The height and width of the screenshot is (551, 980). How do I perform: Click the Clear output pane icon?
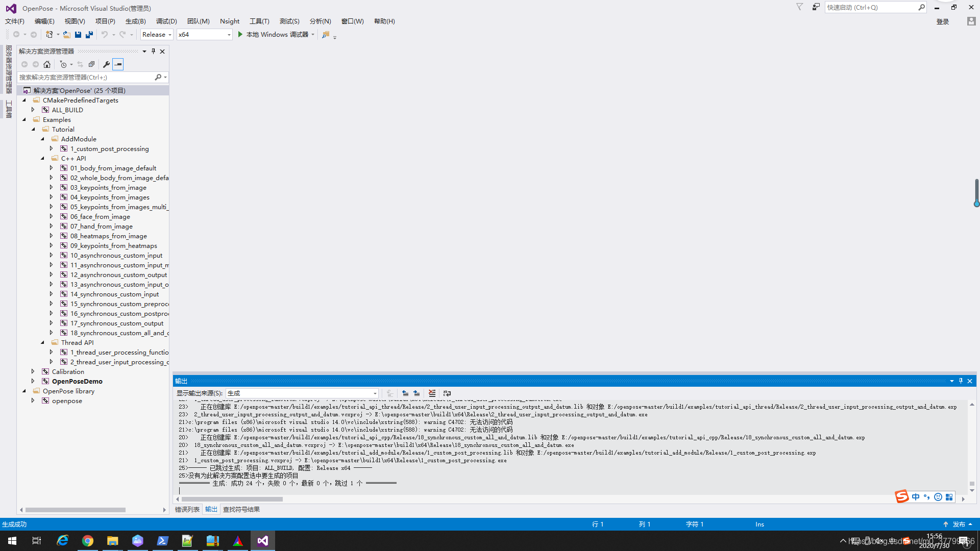point(432,393)
